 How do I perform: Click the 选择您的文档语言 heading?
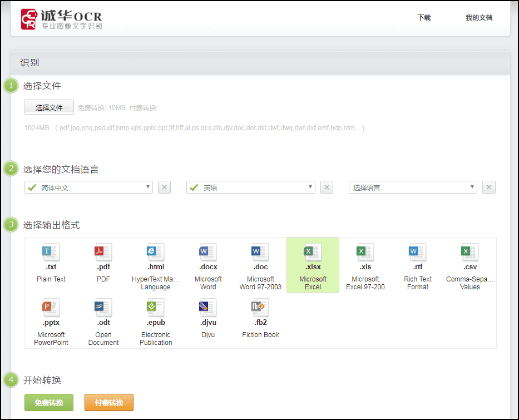(x=61, y=170)
